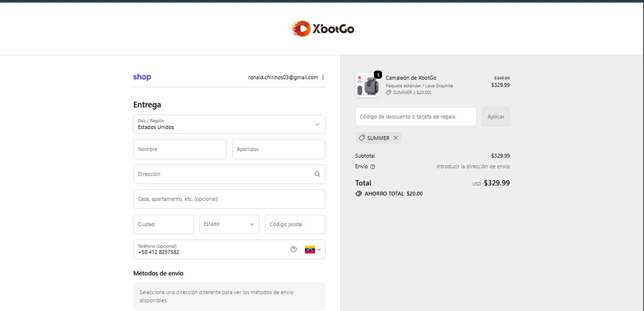
Task: Open the shipping info help icon
Action: 373,167
